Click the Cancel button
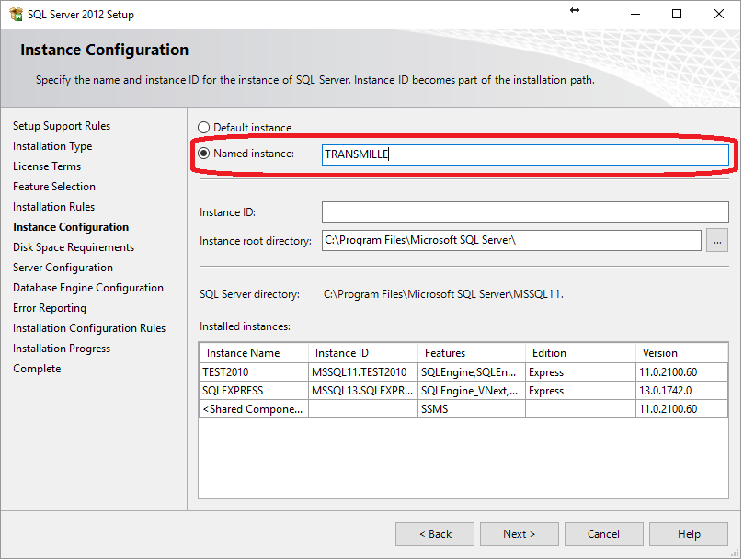 pyautogui.click(x=603, y=534)
